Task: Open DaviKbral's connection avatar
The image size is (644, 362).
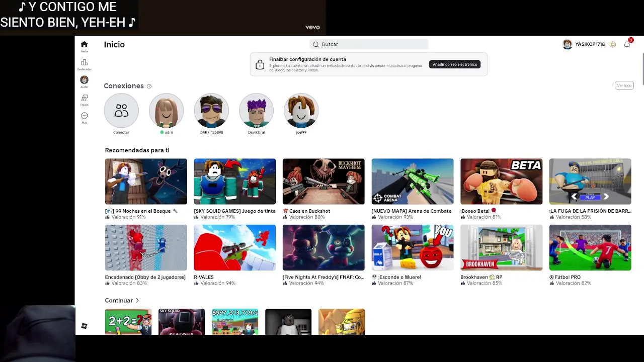Action: (x=256, y=110)
